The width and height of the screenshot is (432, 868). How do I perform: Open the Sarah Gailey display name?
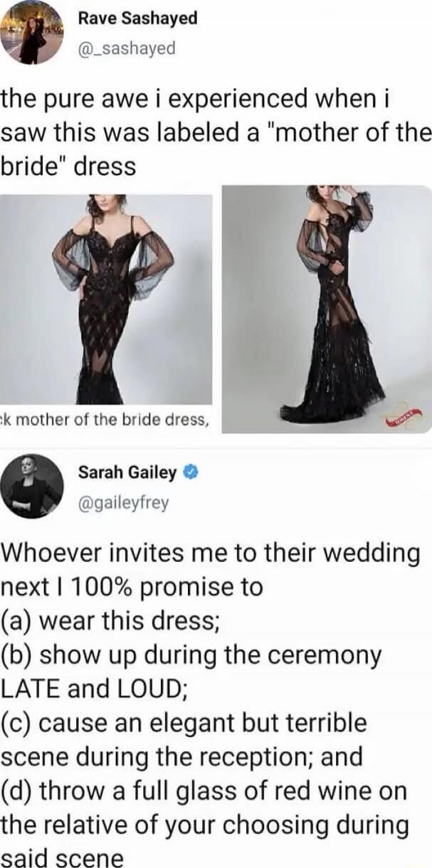pos(128,471)
